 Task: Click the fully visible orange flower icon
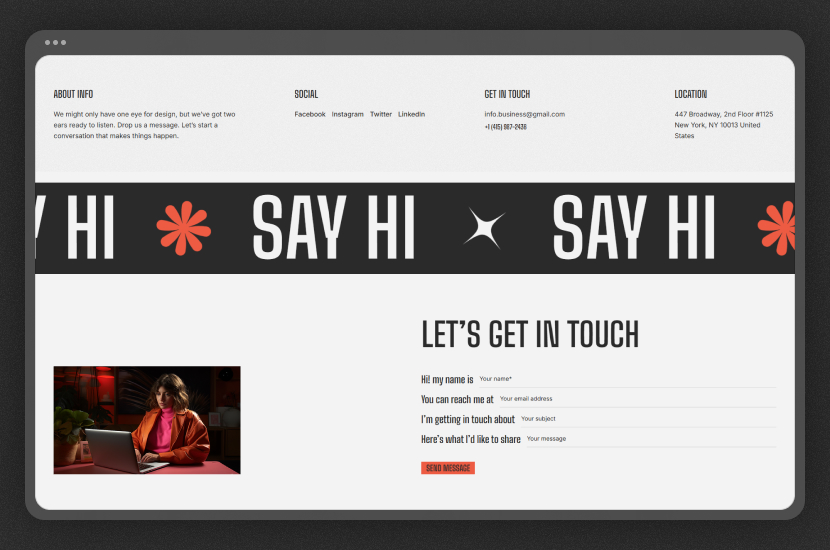(x=184, y=228)
